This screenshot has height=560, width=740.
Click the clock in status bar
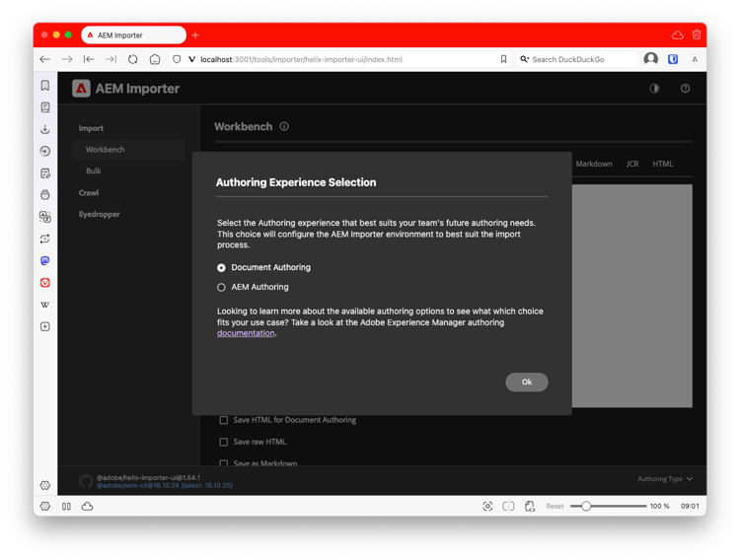(690, 506)
